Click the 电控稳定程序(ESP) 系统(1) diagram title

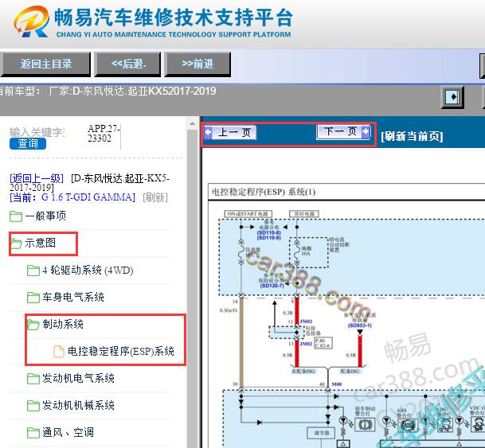click(x=264, y=192)
